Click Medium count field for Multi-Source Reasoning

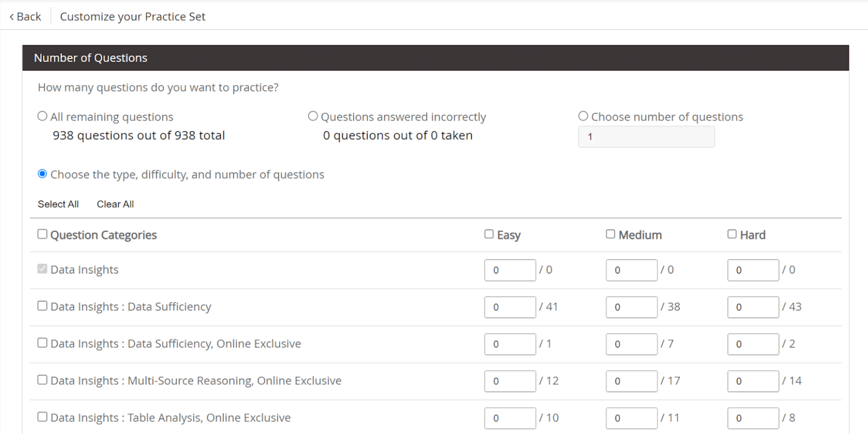[631, 381]
